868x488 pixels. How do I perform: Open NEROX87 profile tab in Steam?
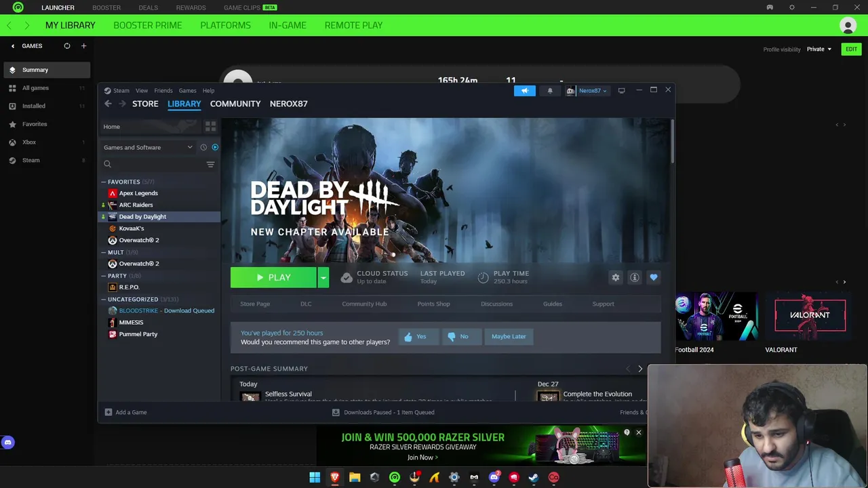pyautogui.click(x=289, y=104)
